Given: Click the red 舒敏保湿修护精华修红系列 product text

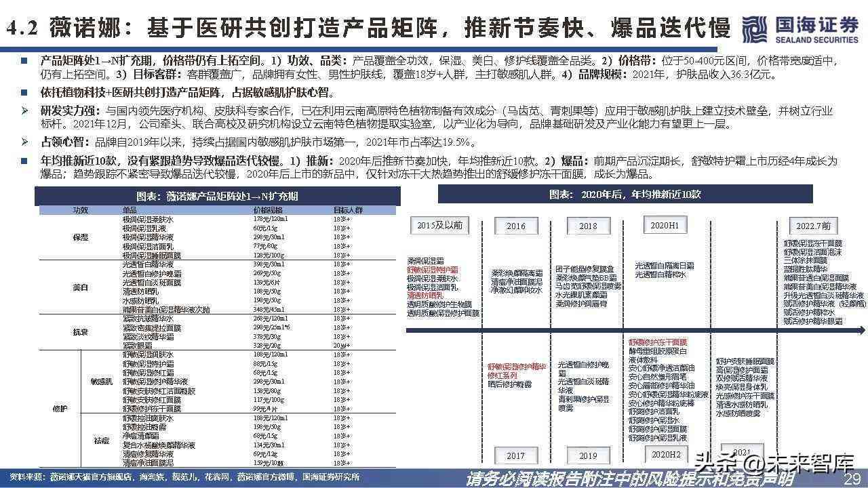Looking at the screenshot, I should pos(517,370).
